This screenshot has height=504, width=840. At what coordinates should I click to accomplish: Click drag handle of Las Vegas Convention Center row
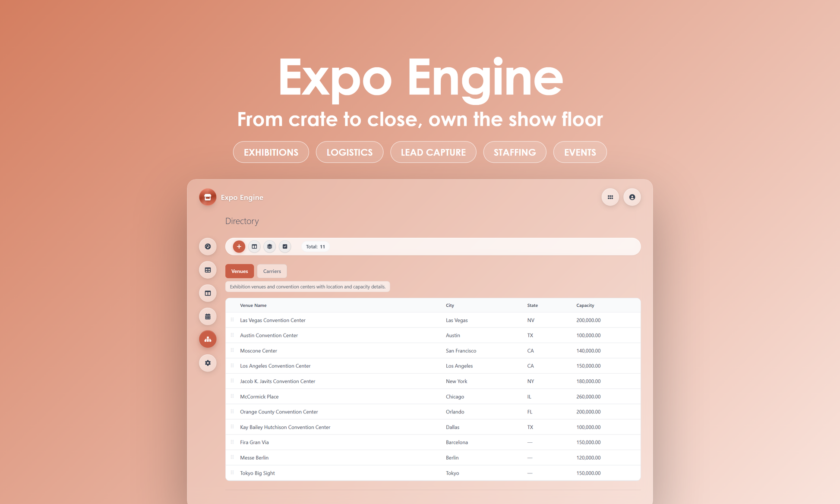click(x=232, y=320)
